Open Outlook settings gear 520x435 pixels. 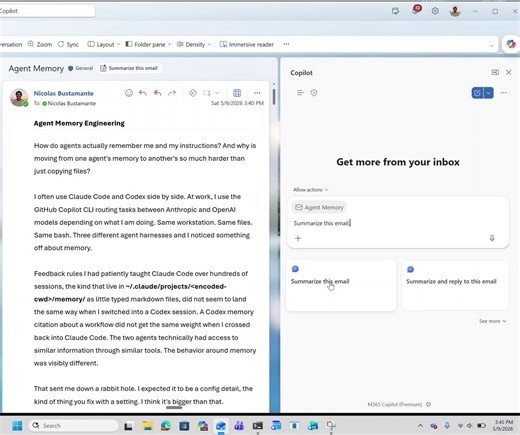coord(435,11)
